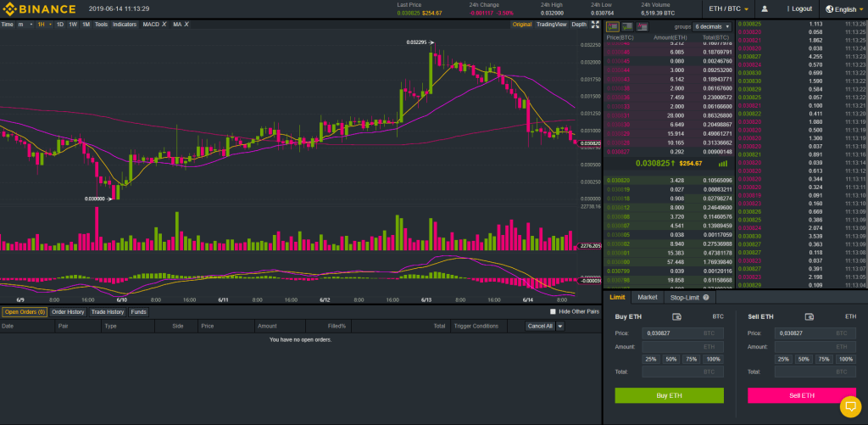
Task: Open the Trade History tab
Action: (108, 312)
